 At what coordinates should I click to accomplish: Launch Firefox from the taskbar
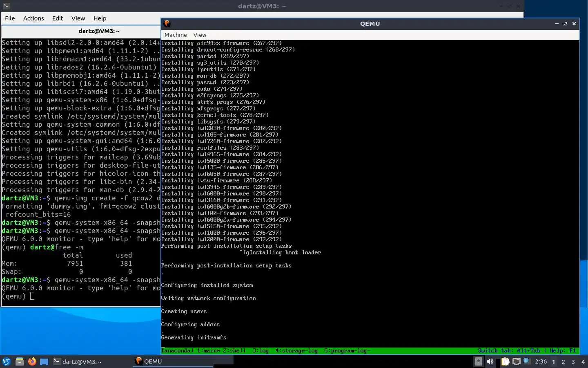pyautogui.click(x=32, y=361)
